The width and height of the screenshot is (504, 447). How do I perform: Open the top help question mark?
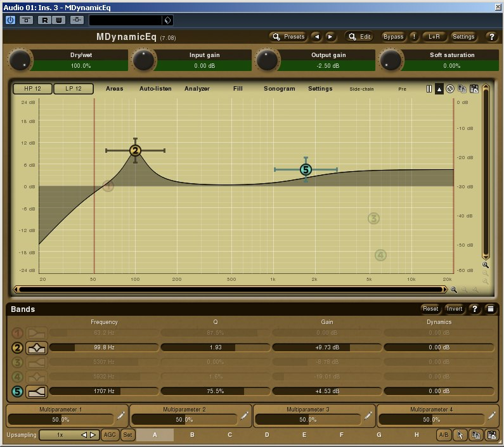pyautogui.click(x=491, y=37)
